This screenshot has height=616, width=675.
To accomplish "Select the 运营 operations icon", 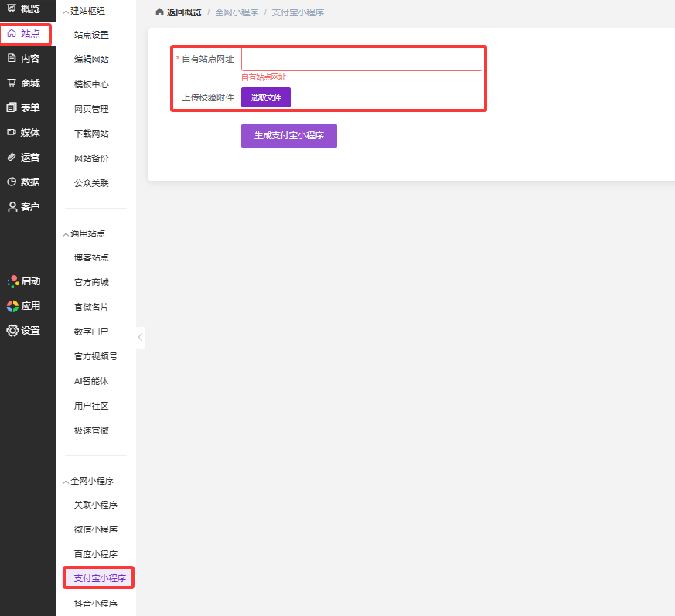I will coord(12,157).
